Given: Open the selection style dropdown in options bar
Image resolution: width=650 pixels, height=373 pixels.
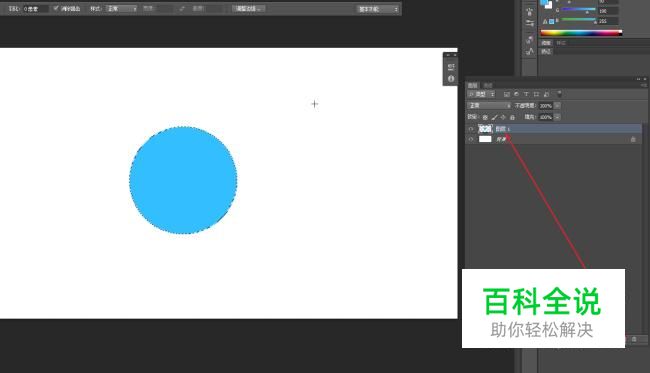Looking at the screenshot, I should [x=121, y=8].
